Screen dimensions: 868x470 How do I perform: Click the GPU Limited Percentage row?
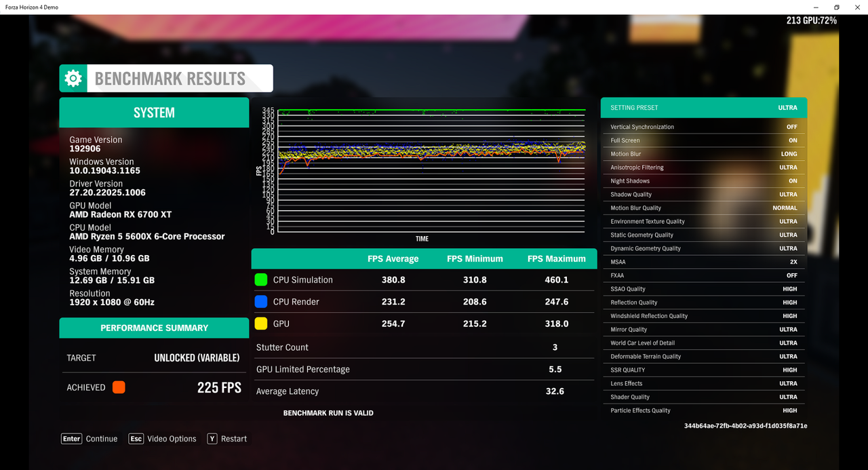(424, 369)
